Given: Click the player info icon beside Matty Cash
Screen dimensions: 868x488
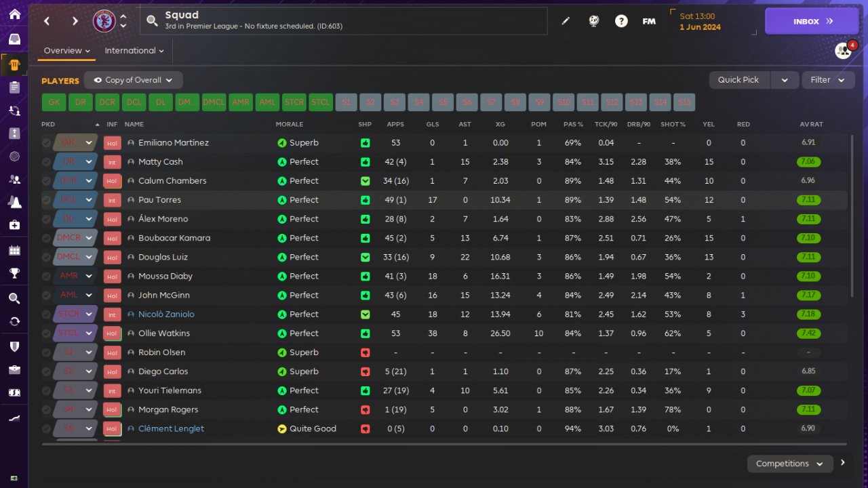Looking at the screenshot, I should (x=131, y=162).
